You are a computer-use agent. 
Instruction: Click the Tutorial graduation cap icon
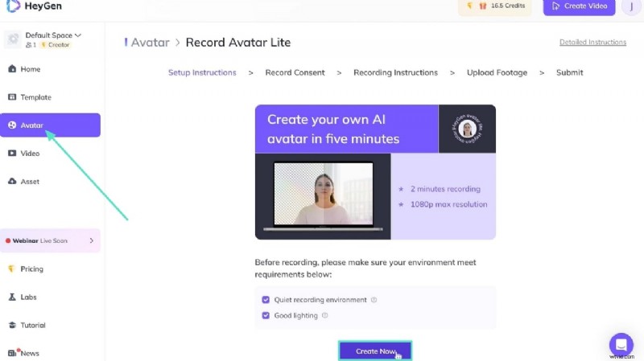pos(12,325)
